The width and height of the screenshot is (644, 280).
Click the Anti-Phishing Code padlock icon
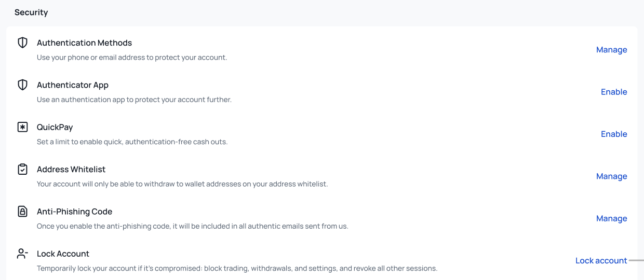(x=22, y=211)
